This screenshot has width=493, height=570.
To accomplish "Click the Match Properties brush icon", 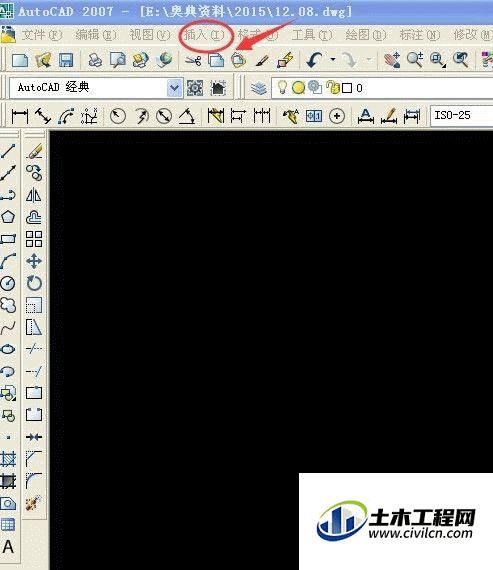I will tap(262, 60).
